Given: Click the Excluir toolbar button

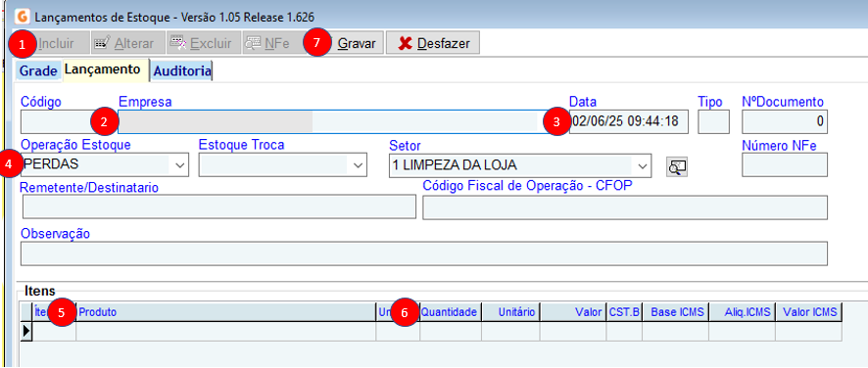Looking at the screenshot, I should (203, 43).
